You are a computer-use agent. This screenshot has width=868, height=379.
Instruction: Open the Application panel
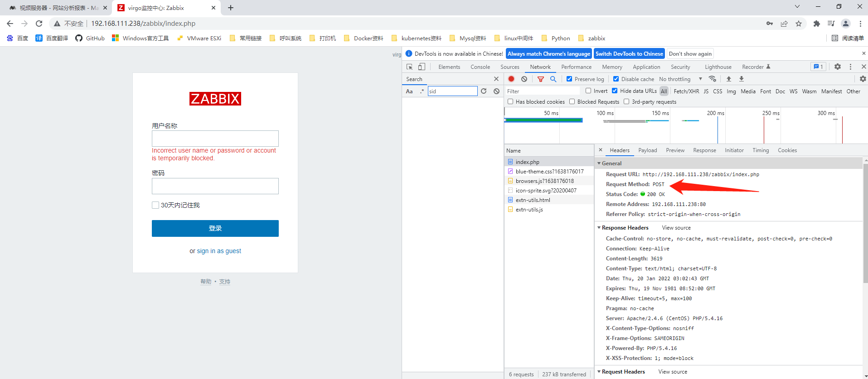[x=646, y=67]
